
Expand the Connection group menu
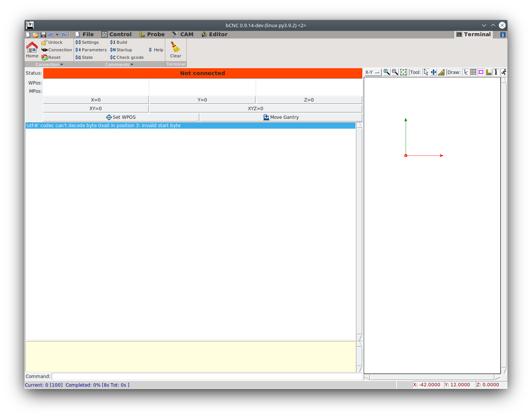click(x=49, y=65)
